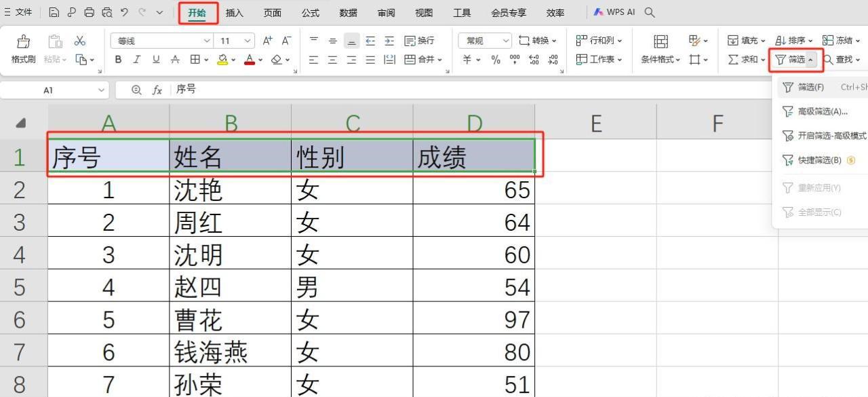868x397 pixels.
Task: Click the red font color button
Action: tap(249, 60)
